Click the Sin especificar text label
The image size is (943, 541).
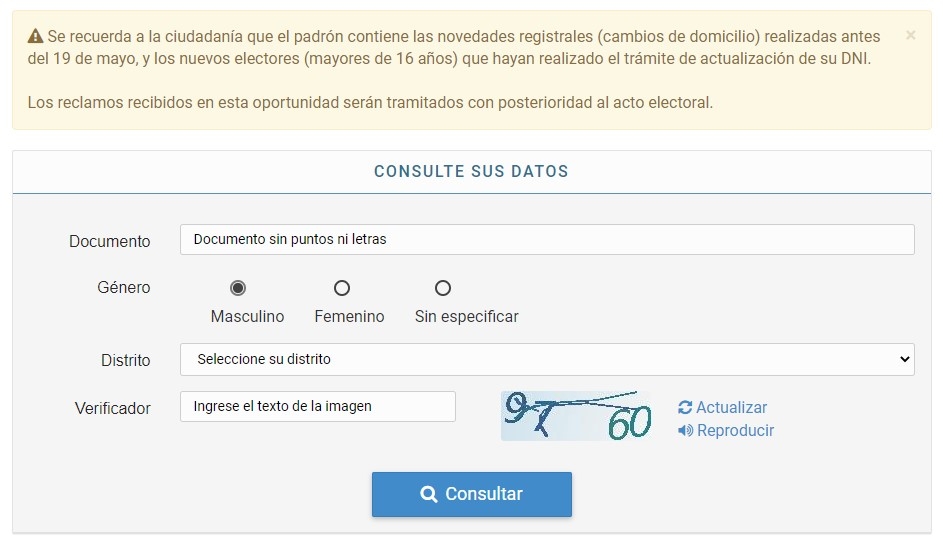coord(466,316)
